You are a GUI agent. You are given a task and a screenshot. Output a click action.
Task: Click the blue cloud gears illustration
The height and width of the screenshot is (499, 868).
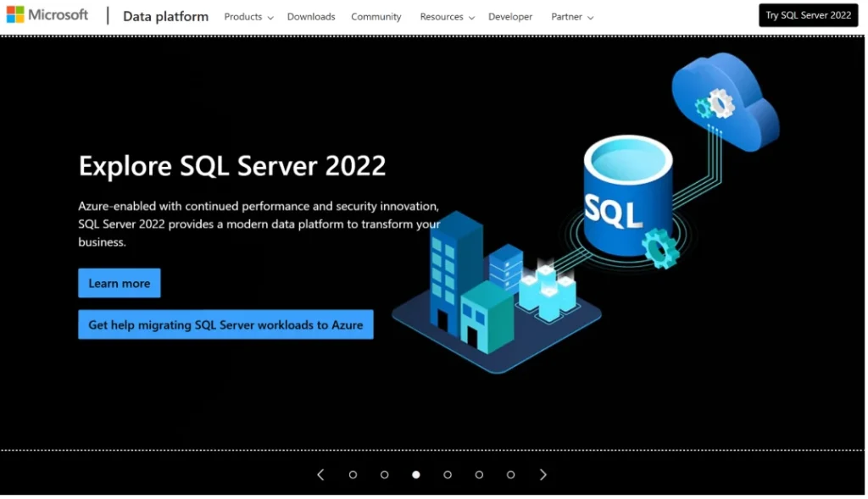pos(724,100)
